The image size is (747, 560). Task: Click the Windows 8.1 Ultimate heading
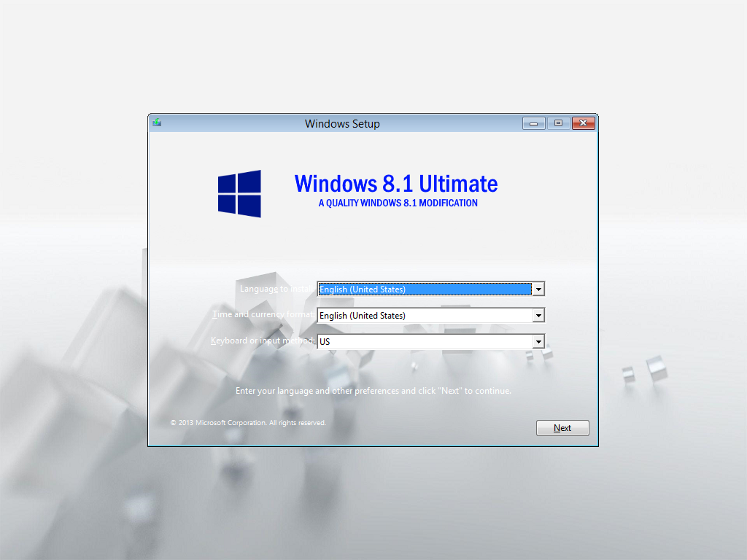coord(396,184)
